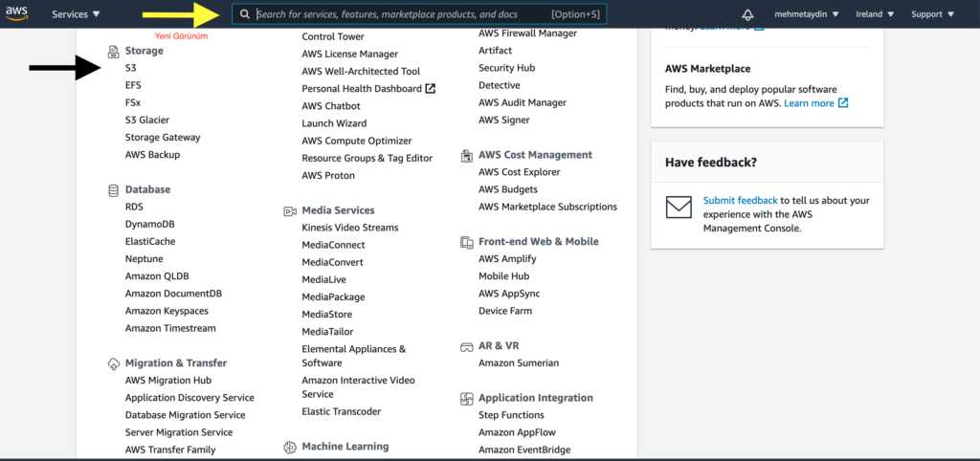
Task: Open Amazon Keyspaces service
Action: 167,311
